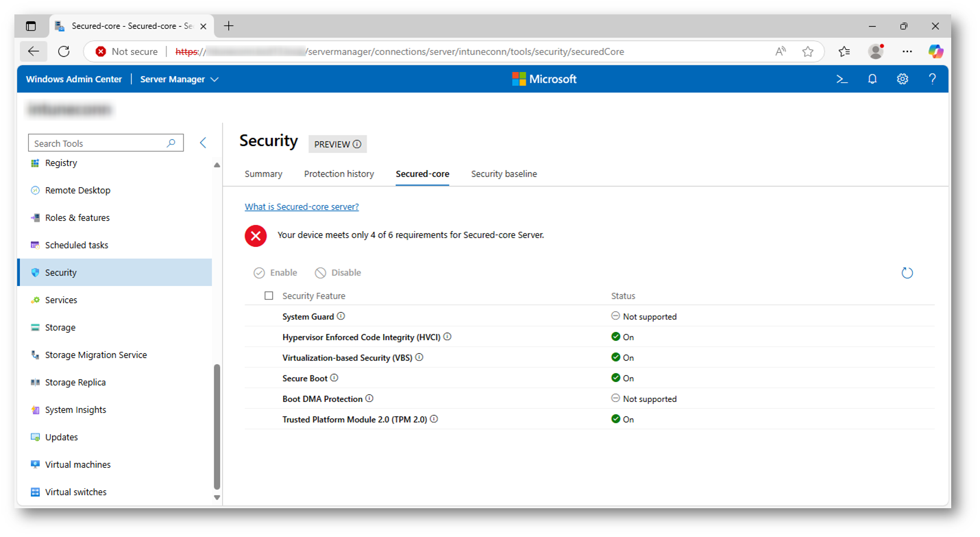The image size is (980, 537).
Task: Select the Secured-core tab
Action: coord(423,174)
